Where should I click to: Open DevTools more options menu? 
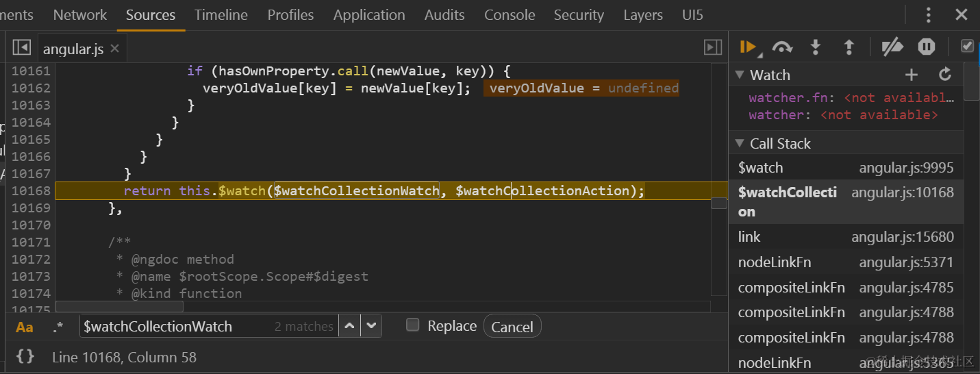[928, 15]
